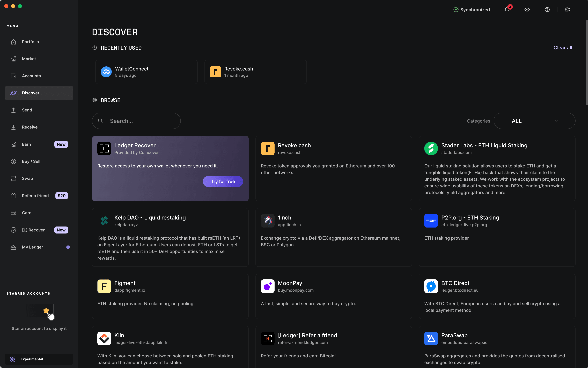The height and width of the screenshot is (368, 588).
Task: Open Stader Labs - ETH Liquid Staking title
Action: 484,145
